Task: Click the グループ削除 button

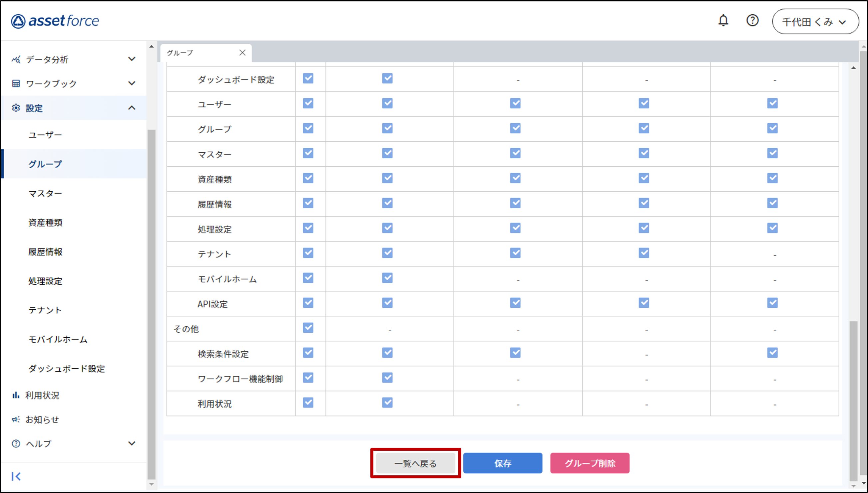Action: coord(590,463)
